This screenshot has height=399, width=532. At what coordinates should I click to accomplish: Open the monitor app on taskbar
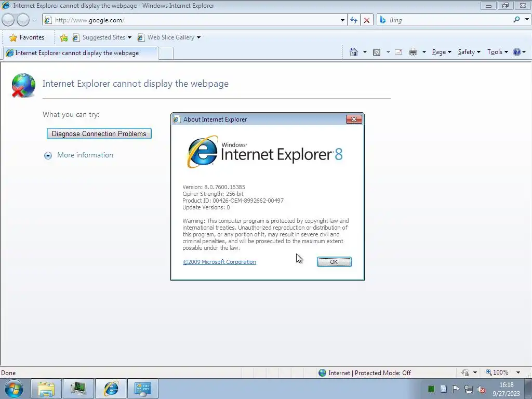point(78,389)
